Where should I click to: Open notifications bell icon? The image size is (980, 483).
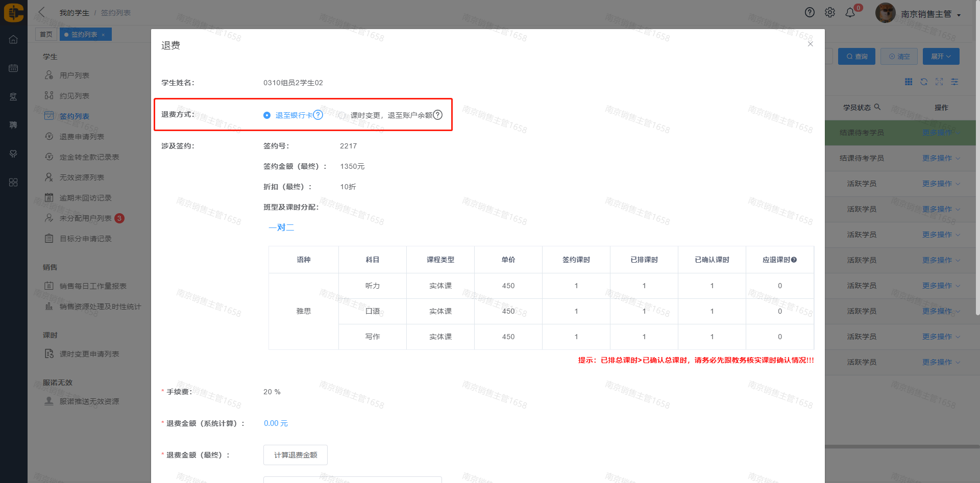pos(850,13)
